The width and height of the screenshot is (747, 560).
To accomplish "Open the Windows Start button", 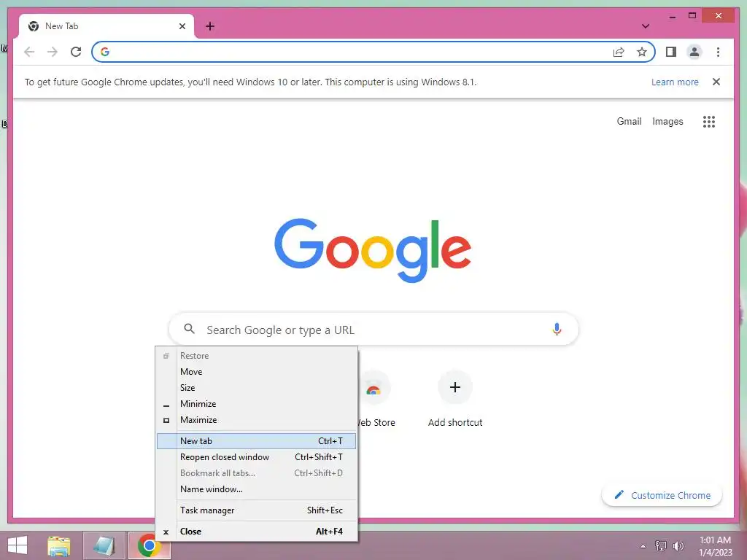I will 18,545.
